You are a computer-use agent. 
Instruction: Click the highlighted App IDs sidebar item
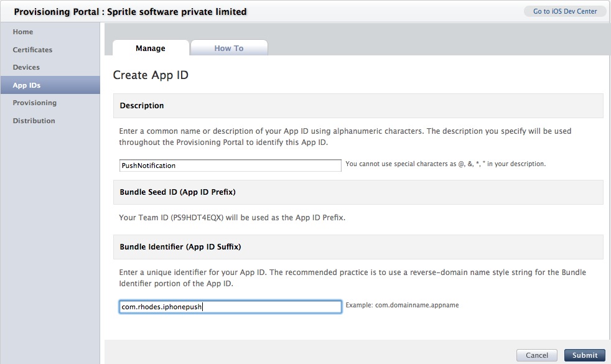click(50, 85)
